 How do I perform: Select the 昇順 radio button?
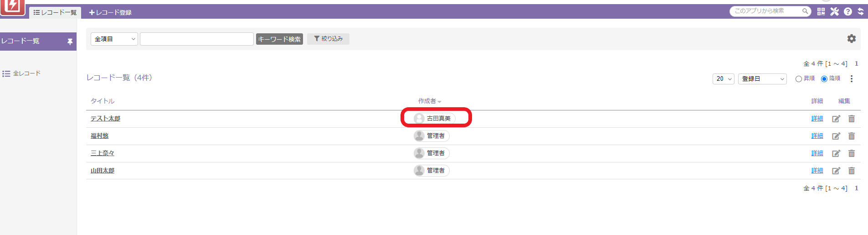tap(799, 79)
